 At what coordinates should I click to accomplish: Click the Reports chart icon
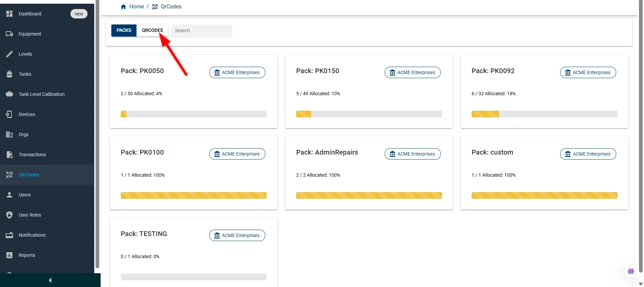9,255
